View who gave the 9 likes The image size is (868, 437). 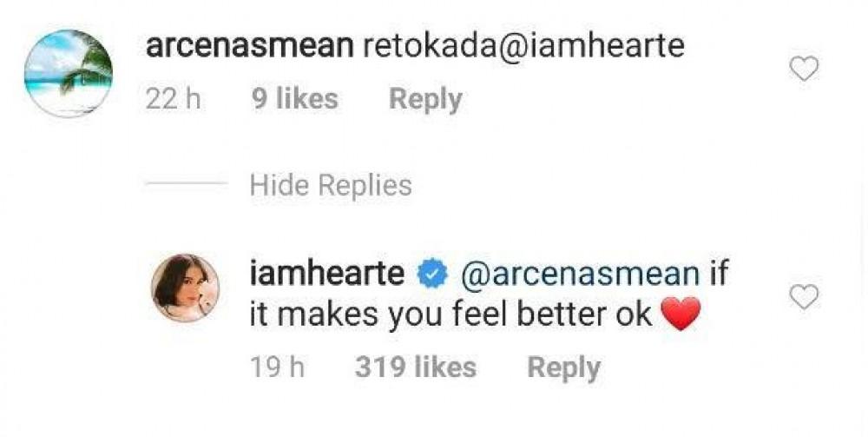(295, 100)
